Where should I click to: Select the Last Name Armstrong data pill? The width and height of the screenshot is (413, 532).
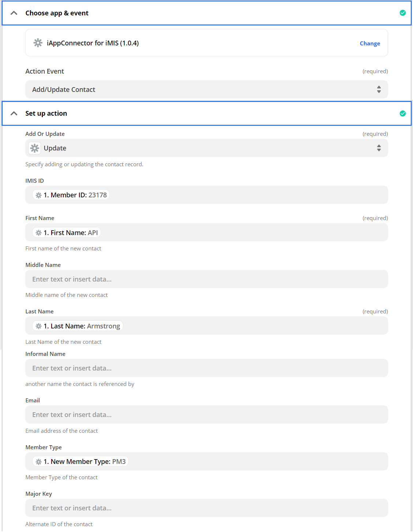(x=81, y=326)
